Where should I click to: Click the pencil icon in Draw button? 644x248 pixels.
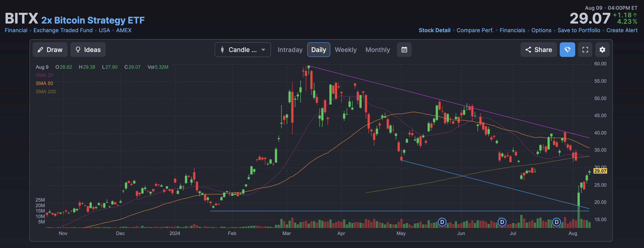(40, 50)
